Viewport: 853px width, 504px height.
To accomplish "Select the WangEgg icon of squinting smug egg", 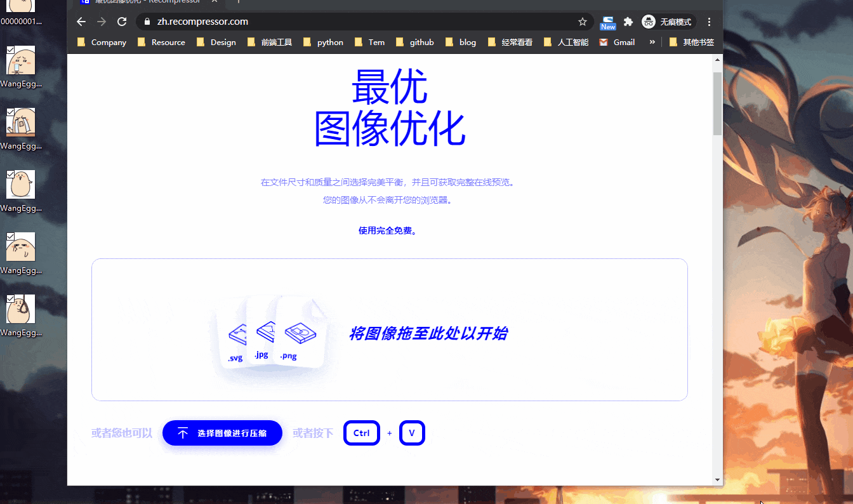I will (x=21, y=253).
